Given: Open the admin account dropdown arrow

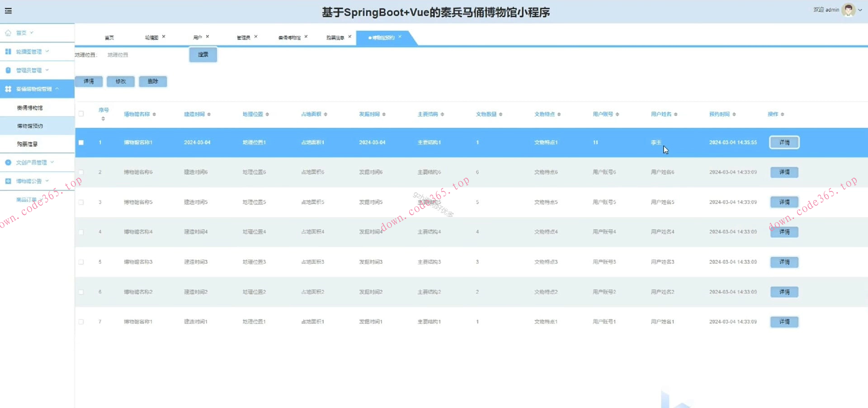Looking at the screenshot, I should pos(860,10).
